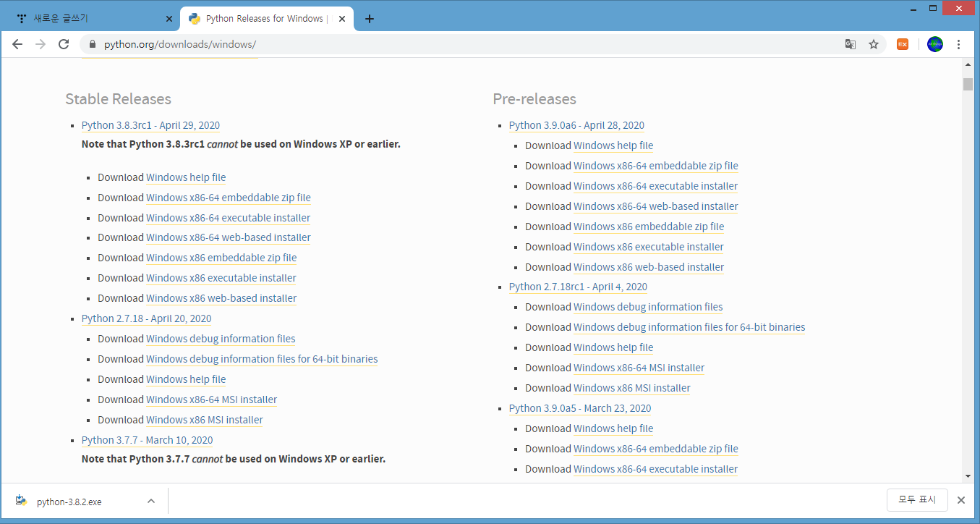This screenshot has height=524, width=980.
Task: Open Python 2.7.18rc1 - April 4, 2020 link
Action: coord(578,287)
